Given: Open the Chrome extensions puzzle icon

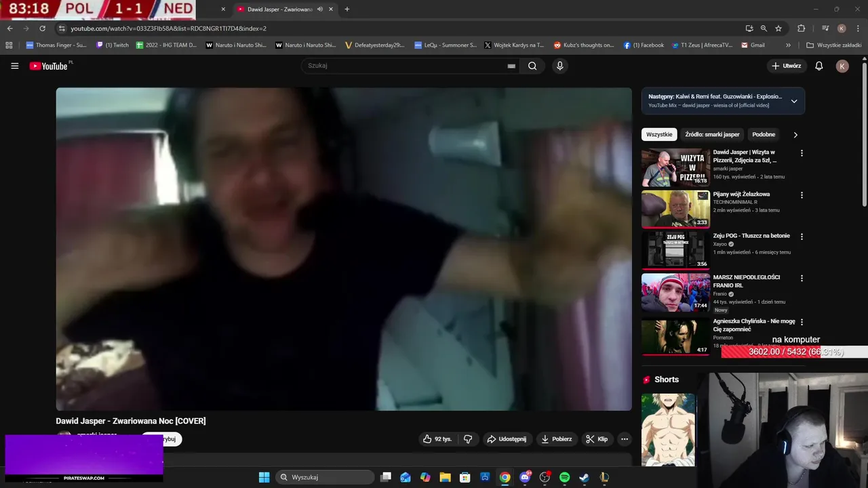Looking at the screenshot, I should tap(802, 28).
